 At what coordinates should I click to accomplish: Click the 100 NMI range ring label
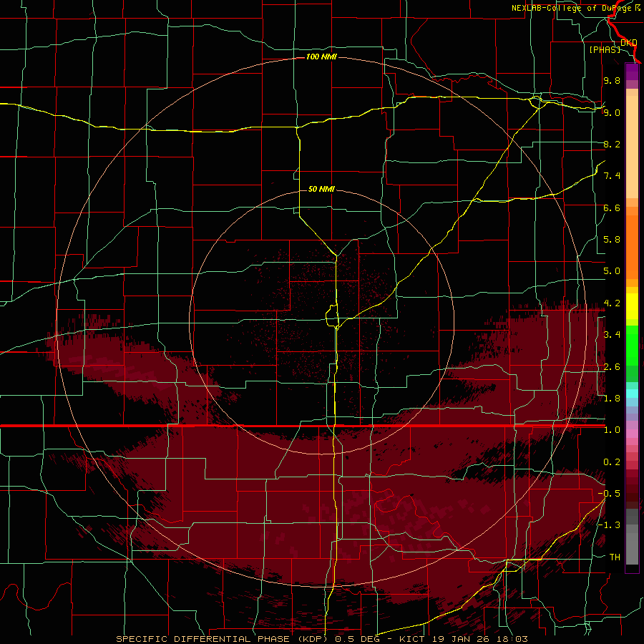tap(321, 57)
